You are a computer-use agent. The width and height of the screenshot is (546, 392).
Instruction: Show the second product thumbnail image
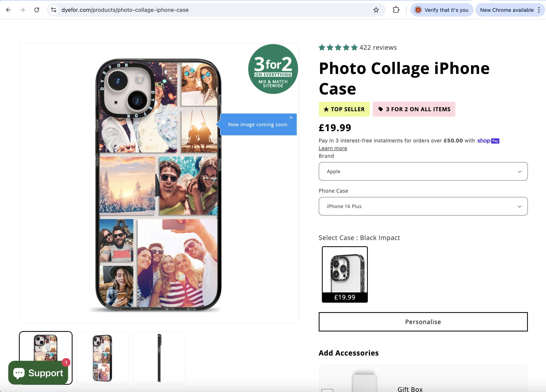(102, 358)
